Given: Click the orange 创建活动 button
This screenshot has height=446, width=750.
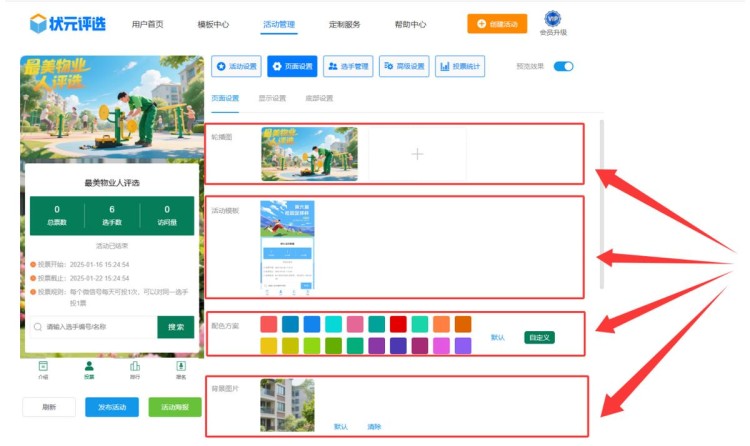Looking at the screenshot, I should [496, 24].
